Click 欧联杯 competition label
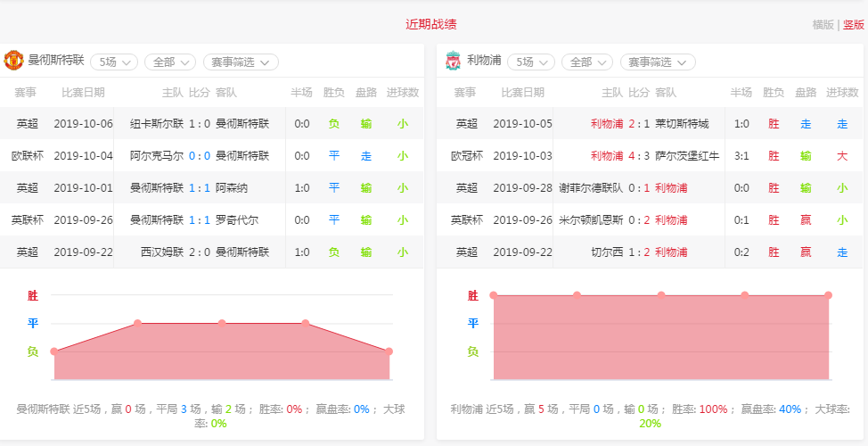The image size is (868, 446). click(x=27, y=156)
